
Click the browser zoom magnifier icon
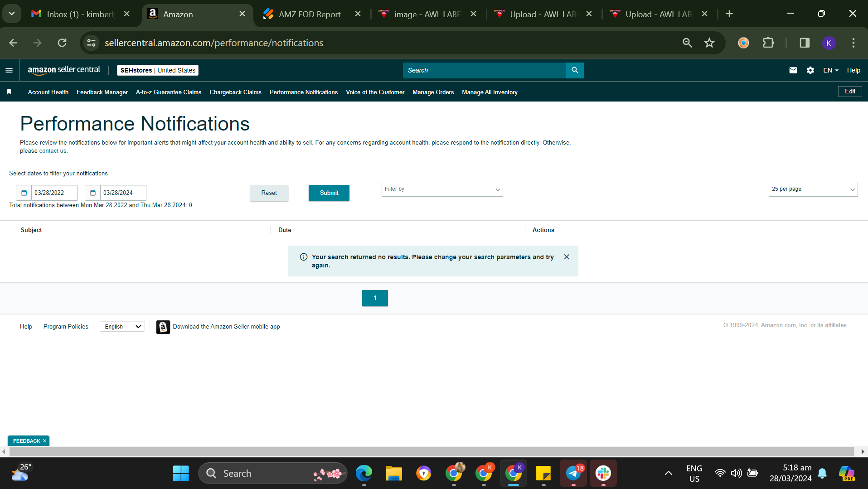pyautogui.click(x=687, y=43)
